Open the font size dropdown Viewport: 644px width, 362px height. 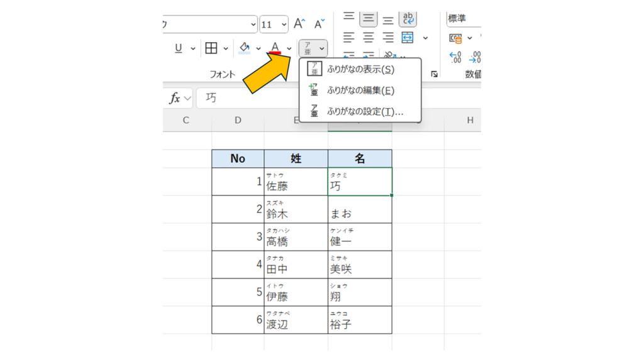click(x=284, y=25)
